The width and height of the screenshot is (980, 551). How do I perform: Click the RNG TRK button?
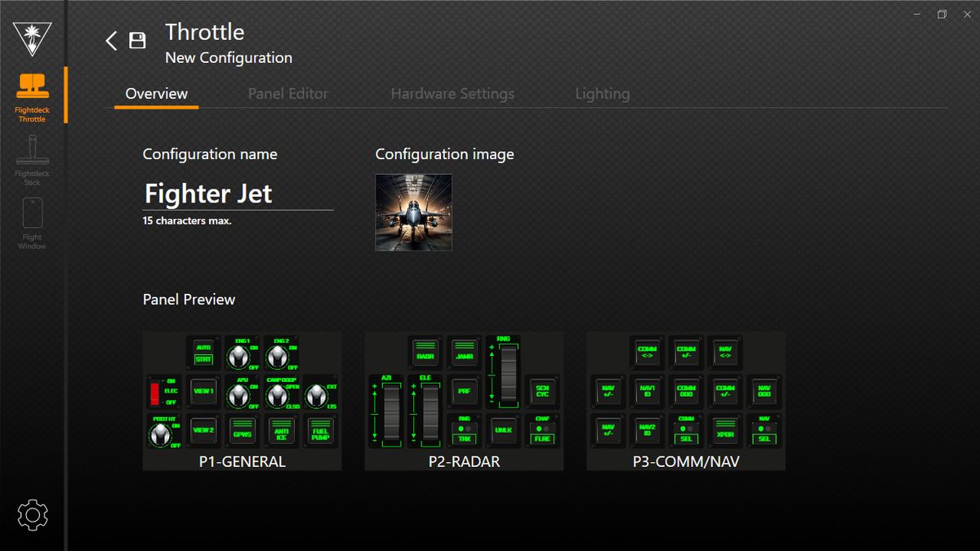[x=464, y=429]
